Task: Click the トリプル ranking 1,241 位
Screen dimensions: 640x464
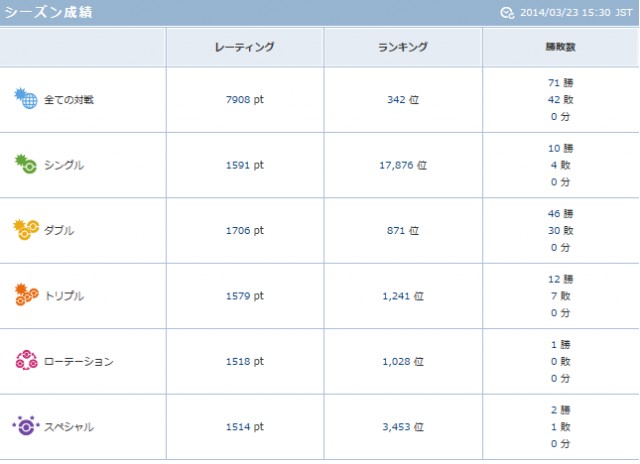Action: tap(403, 296)
